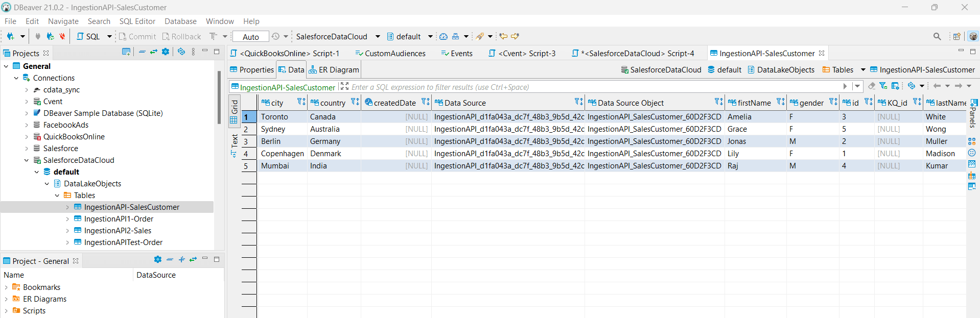Switch to Text view side tab

click(x=235, y=145)
